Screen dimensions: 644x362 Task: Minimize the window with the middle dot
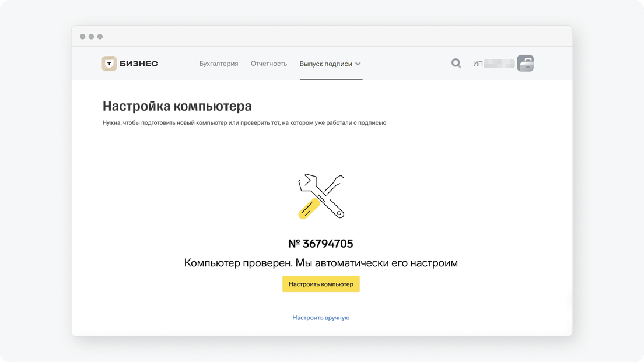click(x=92, y=37)
